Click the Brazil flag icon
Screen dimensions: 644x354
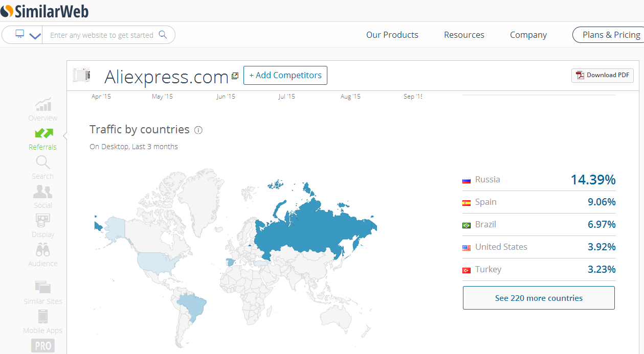pyautogui.click(x=467, y=225)
